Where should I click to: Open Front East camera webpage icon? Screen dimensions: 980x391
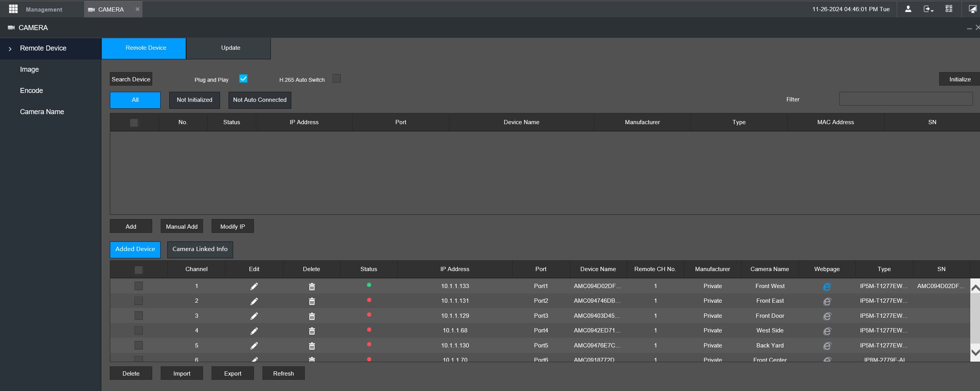(x=827, y=302)
